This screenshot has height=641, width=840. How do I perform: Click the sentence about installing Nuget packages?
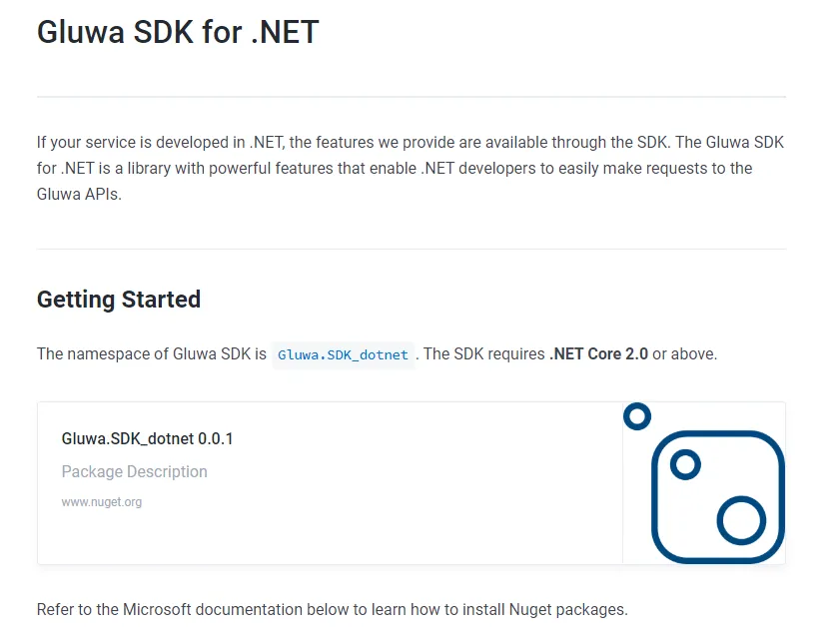pyautogui.click(x=333, y=609)
